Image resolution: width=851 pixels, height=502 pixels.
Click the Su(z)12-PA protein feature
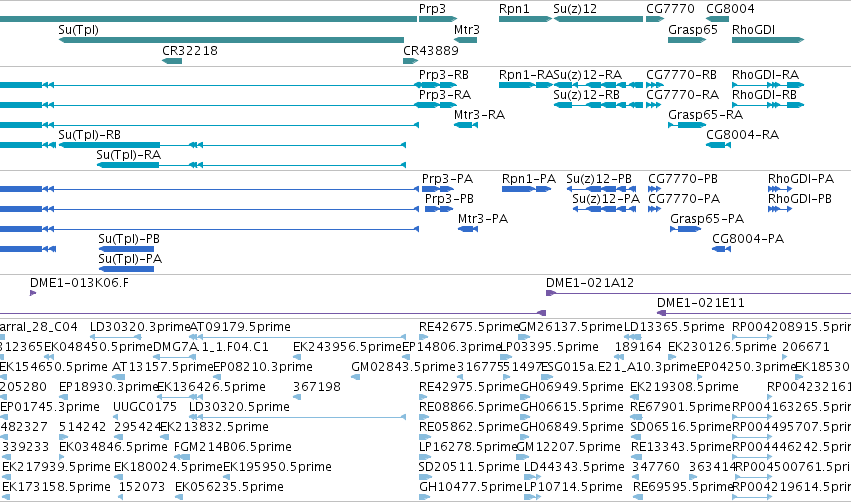pyautogui.click(x=604, y=209)
